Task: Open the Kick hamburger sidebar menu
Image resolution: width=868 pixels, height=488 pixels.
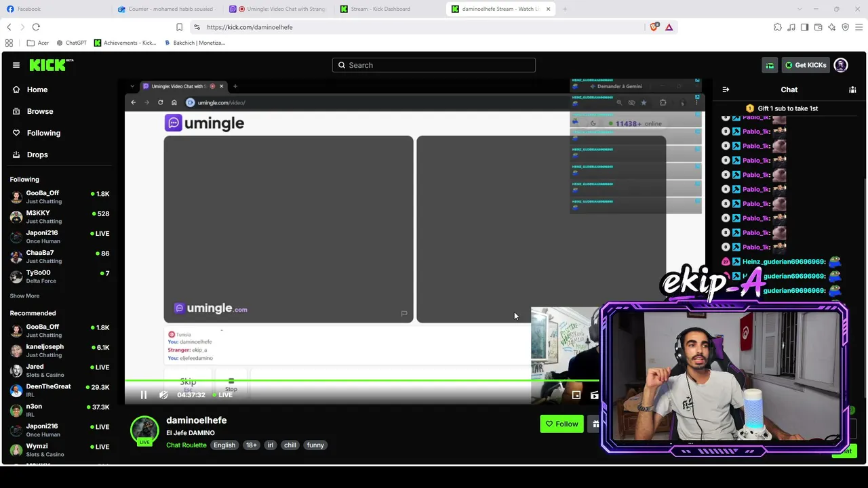Action: click(16, 65)
